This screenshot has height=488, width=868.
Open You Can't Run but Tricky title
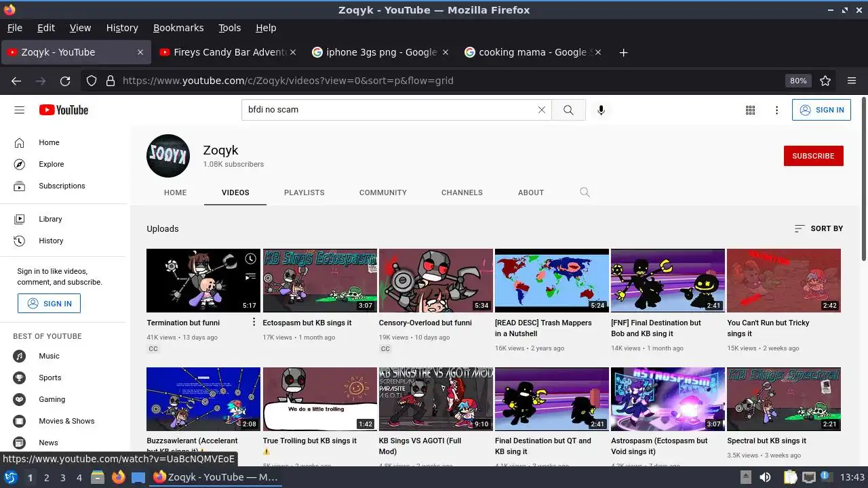768,328
